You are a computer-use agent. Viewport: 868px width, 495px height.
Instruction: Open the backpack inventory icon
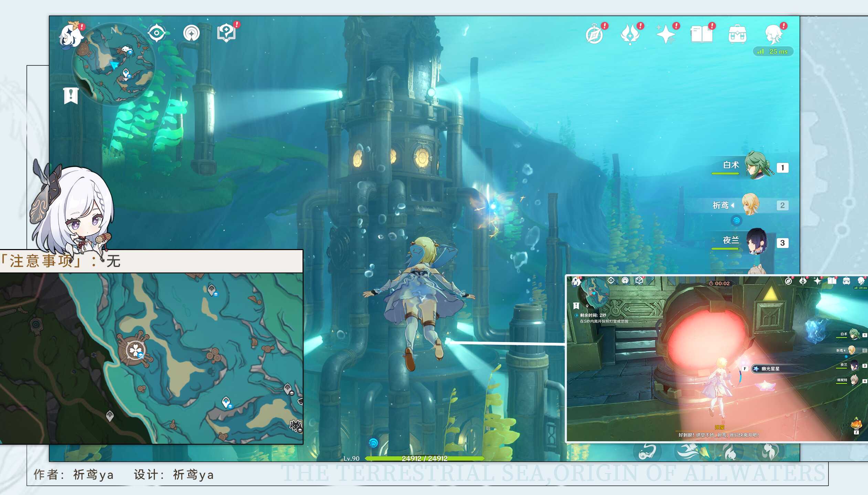pyautogui.click(x=738, y=34)
